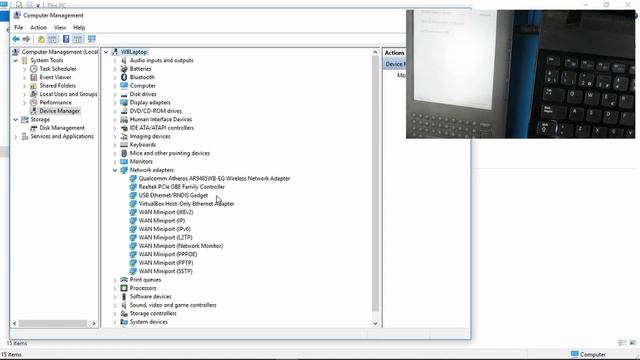
Task: Click the Disk Management icon
Action: point(34,128)
